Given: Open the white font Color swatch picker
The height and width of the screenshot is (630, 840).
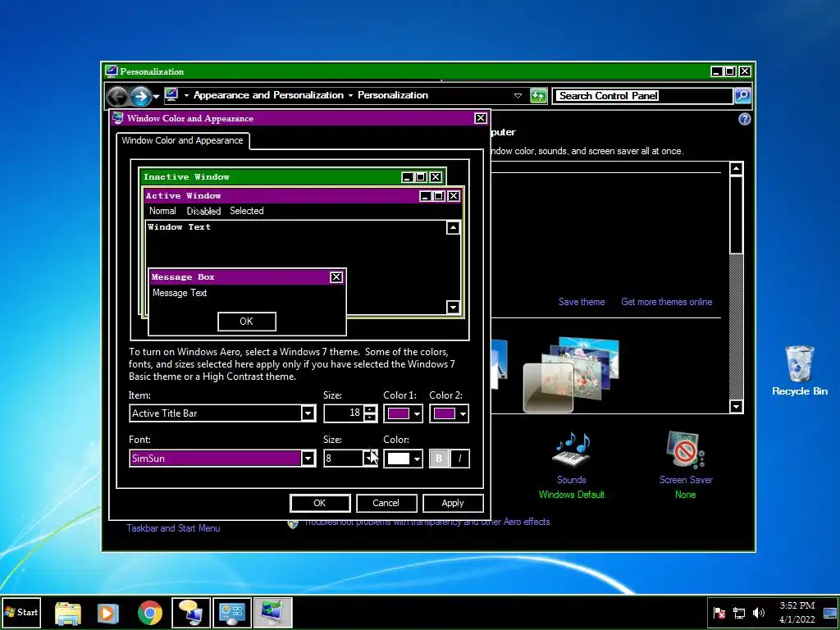Looking at the screenshot, I should pos(403,459).
